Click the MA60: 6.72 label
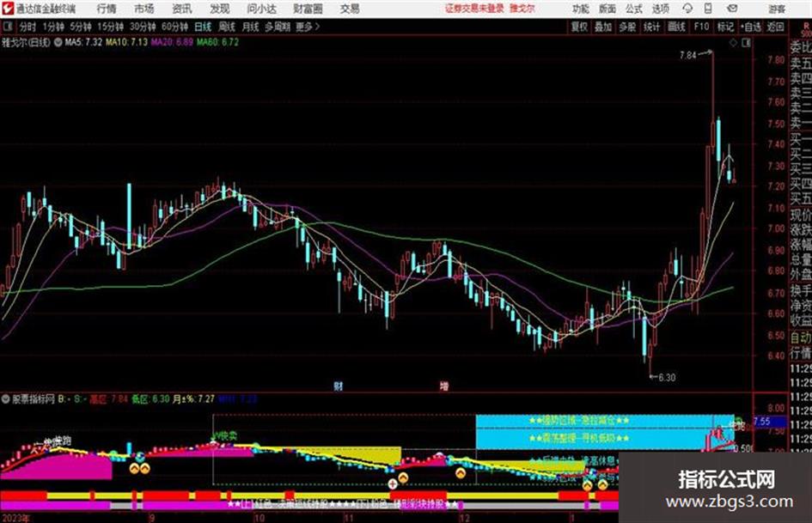 click(x=217, y=42)
